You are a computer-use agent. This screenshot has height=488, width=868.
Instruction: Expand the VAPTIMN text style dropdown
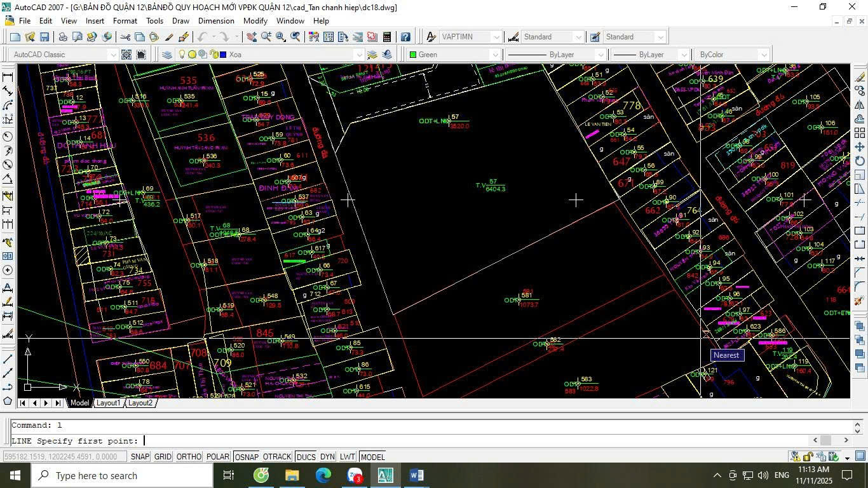pyautogui.click(x=496, y=37)
